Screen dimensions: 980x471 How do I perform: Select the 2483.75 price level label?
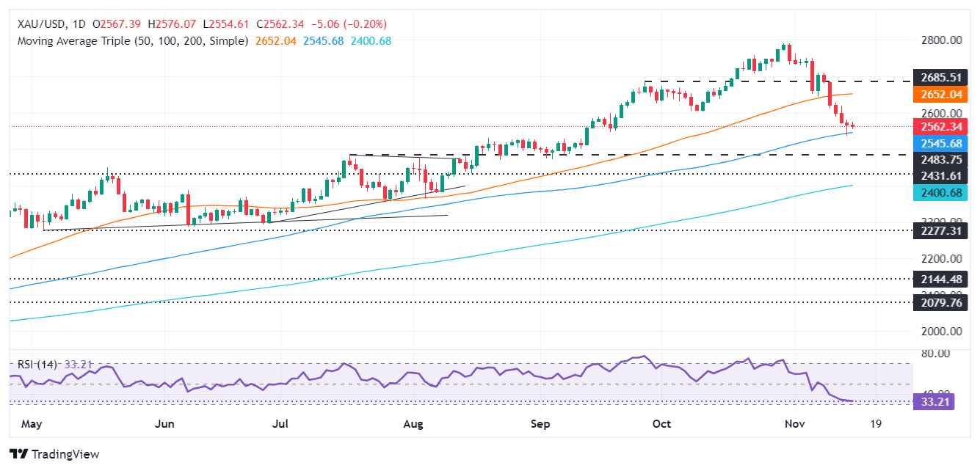(943, 159)
